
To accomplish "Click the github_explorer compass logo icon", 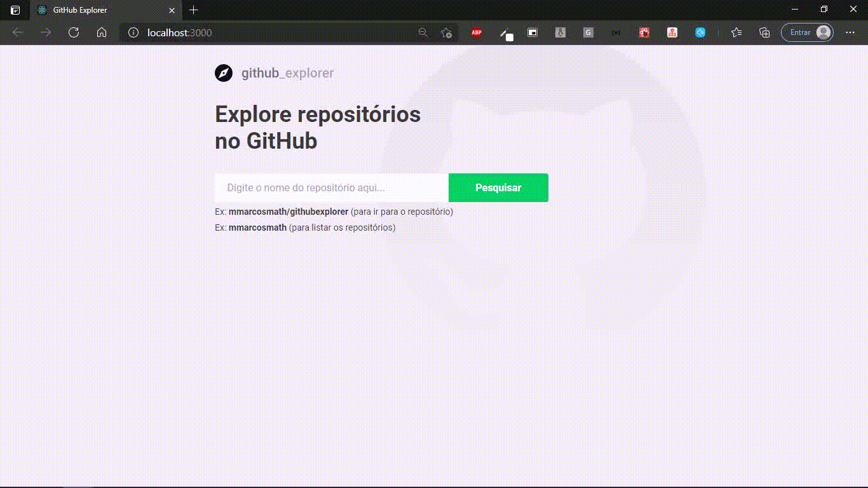I will click(224, 73).
